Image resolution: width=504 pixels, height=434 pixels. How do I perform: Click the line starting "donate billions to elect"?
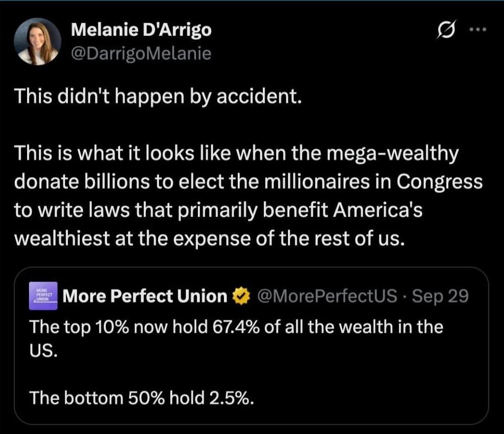click(249, 182)
